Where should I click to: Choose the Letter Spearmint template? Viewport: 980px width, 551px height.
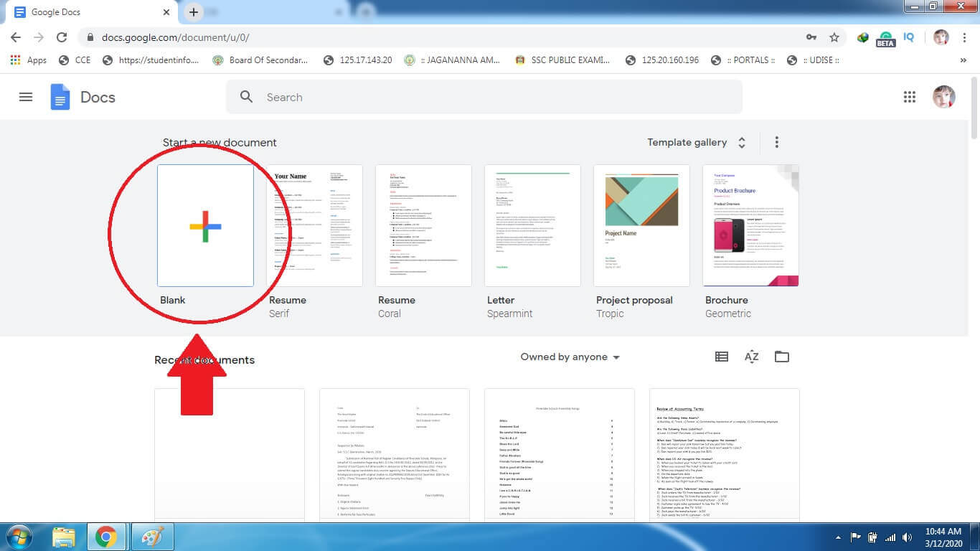tap(532, 226)
